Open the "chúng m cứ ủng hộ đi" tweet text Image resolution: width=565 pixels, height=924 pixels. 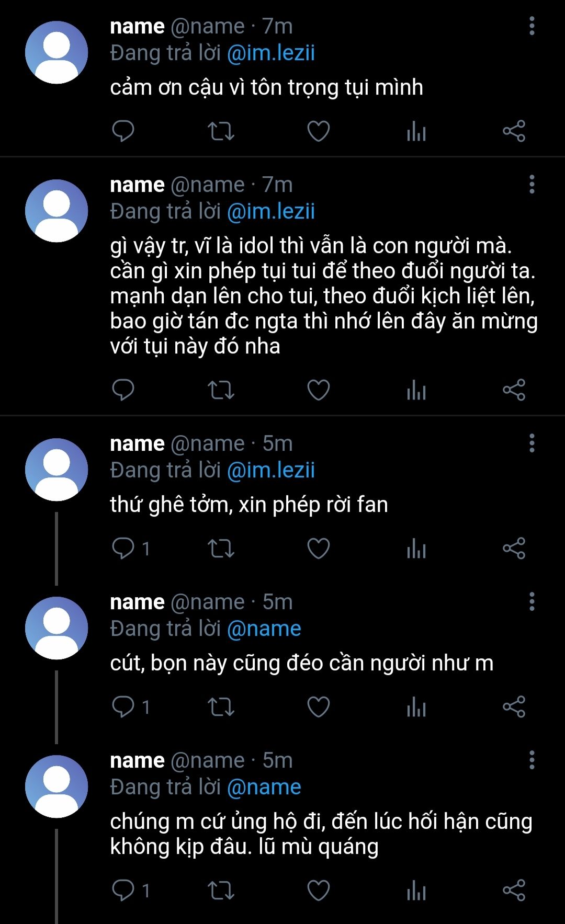(x=321, y=834)
